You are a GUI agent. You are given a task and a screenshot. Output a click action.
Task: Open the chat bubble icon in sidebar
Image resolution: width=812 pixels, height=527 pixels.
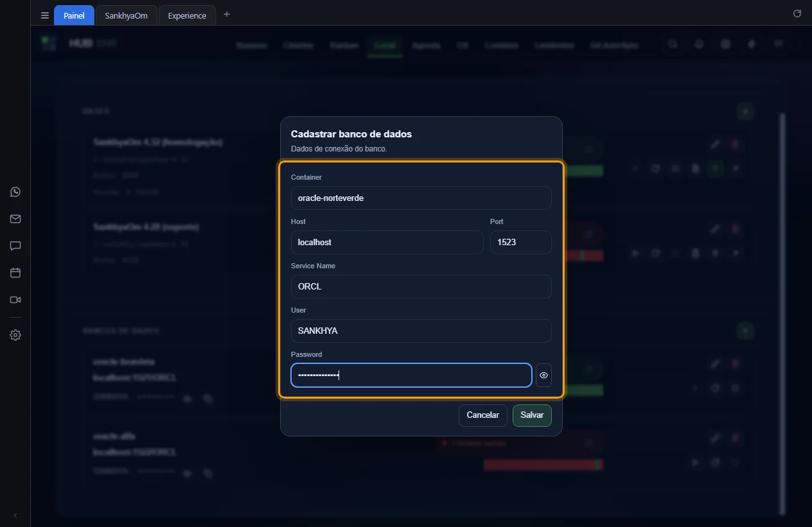tap(15, 246)
